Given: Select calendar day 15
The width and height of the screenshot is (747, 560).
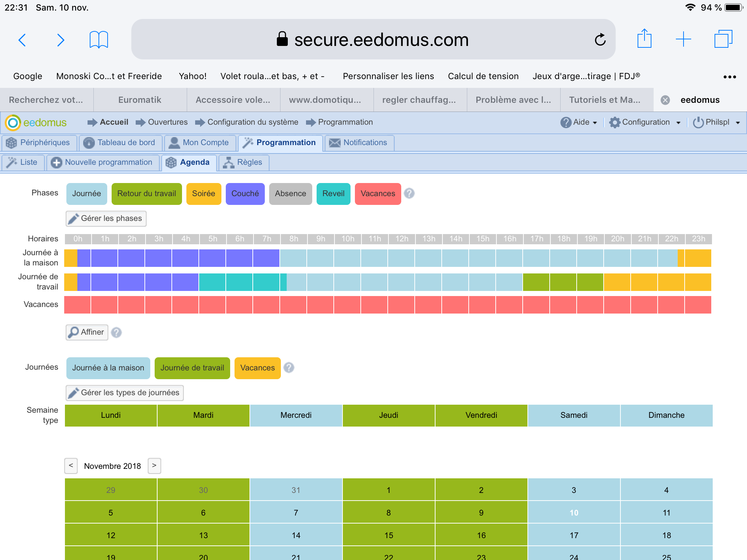Looking at the screenshot, I should (388, 535).
